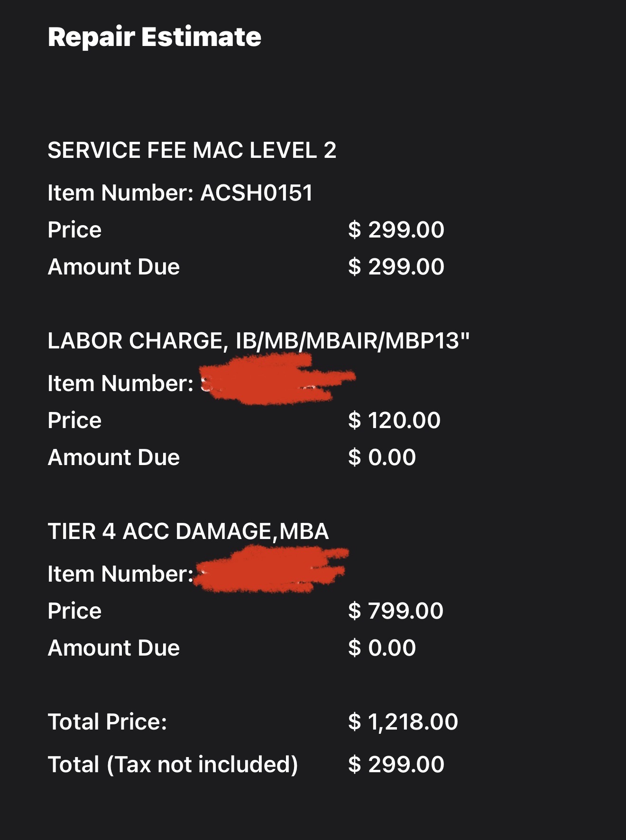Select the final $299.00 total before tax
Screen dimensions: 626x840
396,765
